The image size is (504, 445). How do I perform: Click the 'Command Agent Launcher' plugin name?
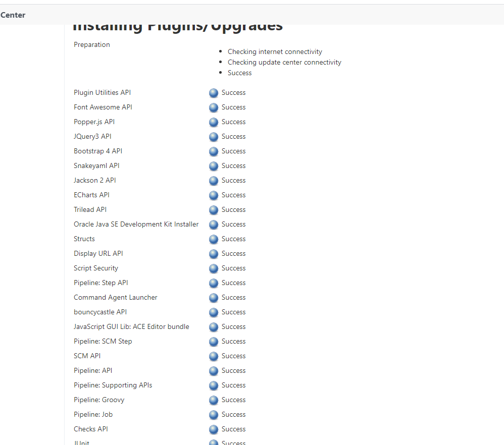tap(115, 297)
